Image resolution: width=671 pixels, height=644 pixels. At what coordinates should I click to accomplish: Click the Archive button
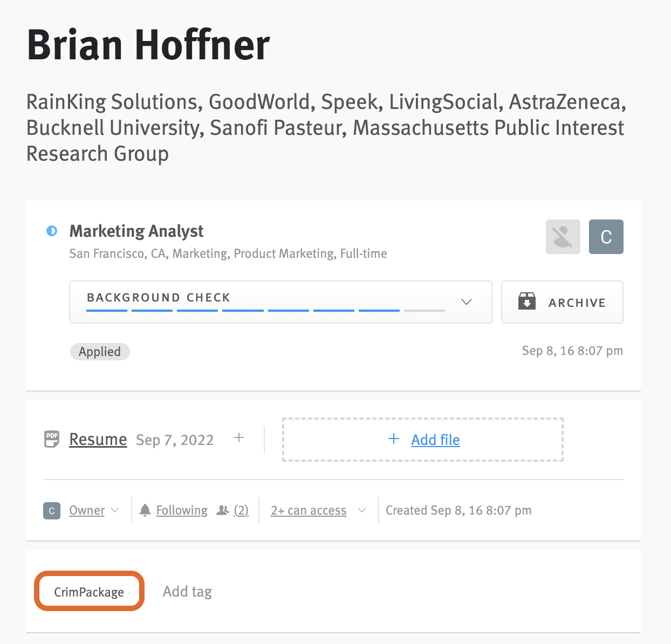[562, 302]
